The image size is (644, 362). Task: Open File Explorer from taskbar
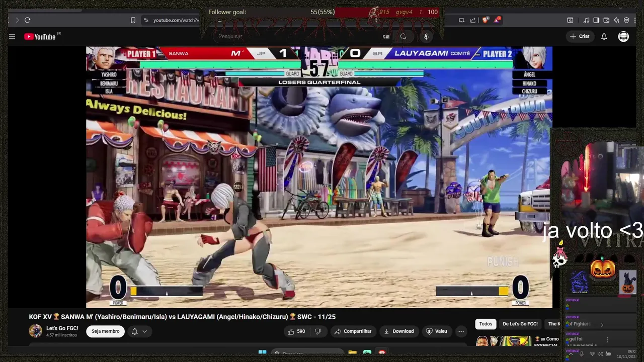(x=352, y=352)
